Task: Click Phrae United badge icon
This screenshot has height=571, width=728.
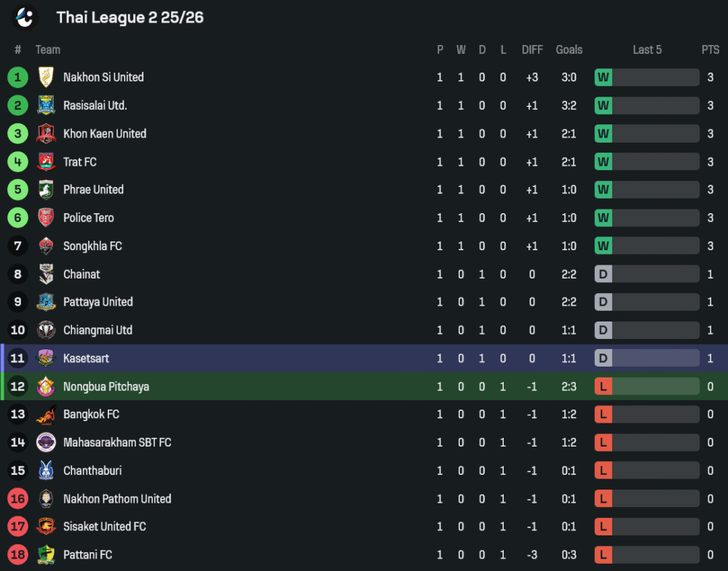Action: pyautogui.click(x=46, y=190)
